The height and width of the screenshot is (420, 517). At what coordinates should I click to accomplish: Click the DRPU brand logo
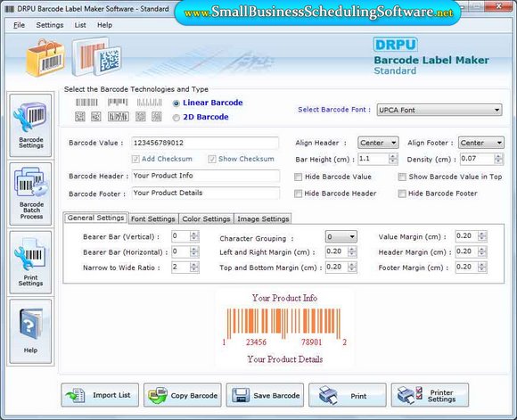click(396, 45)
